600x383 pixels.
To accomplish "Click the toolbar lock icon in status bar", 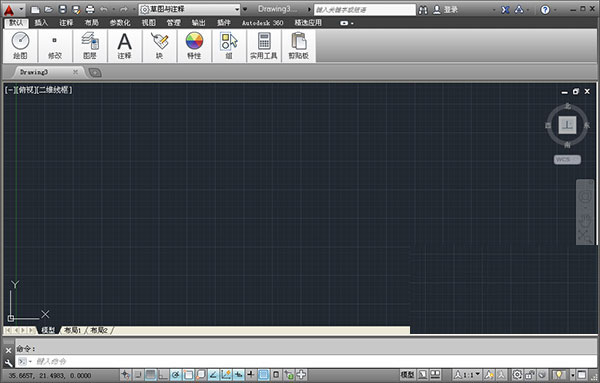I will point(530,375).
